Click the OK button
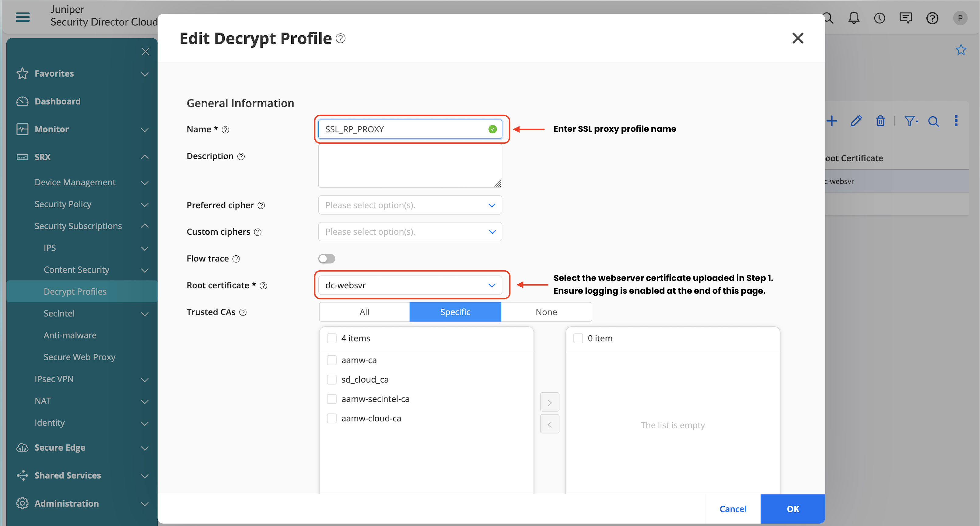Image resolution: width=980 pixels, height=526 pixels. [793, 509]
